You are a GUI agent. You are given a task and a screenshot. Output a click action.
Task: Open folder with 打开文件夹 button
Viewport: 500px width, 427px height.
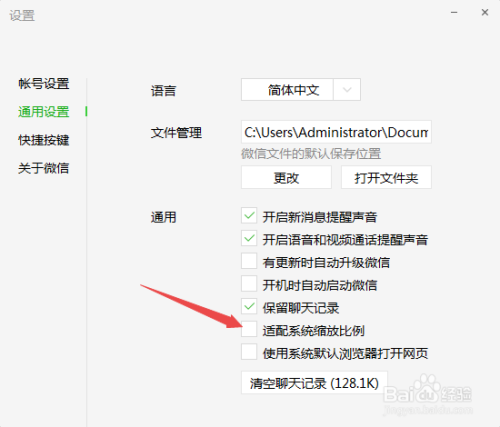pos(386,178)
